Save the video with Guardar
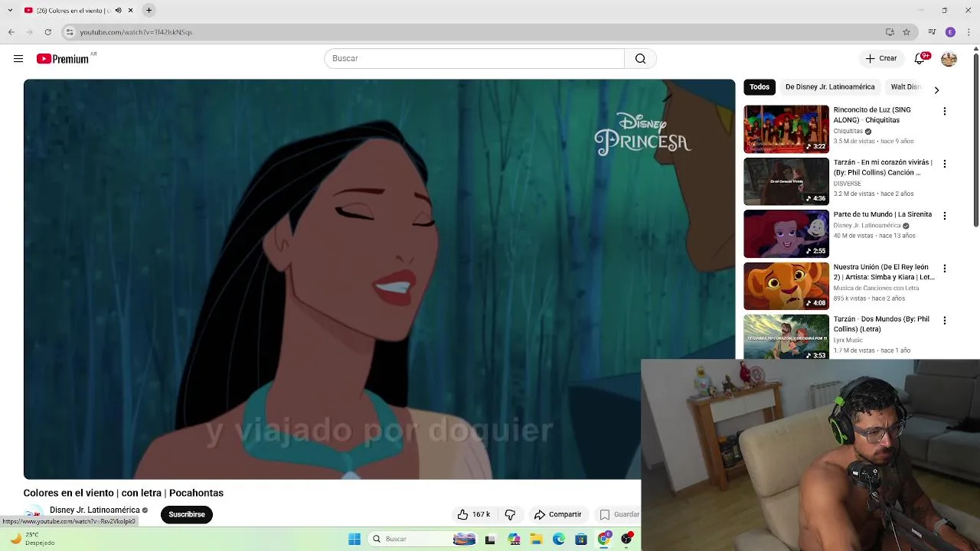The height and width of the screenshot is (551, 980). 619,514
